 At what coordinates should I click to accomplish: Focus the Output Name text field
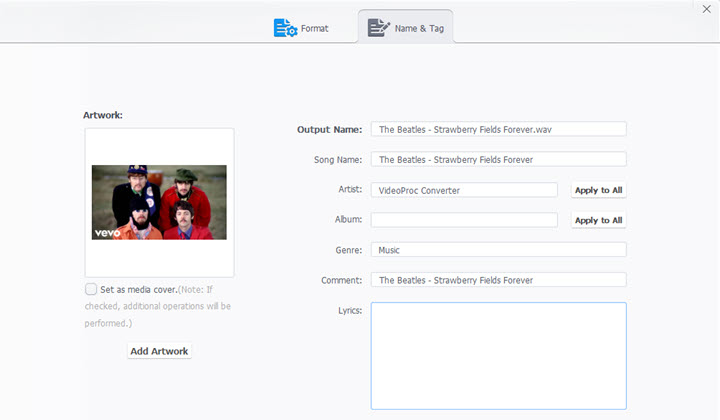click(498, 129)
